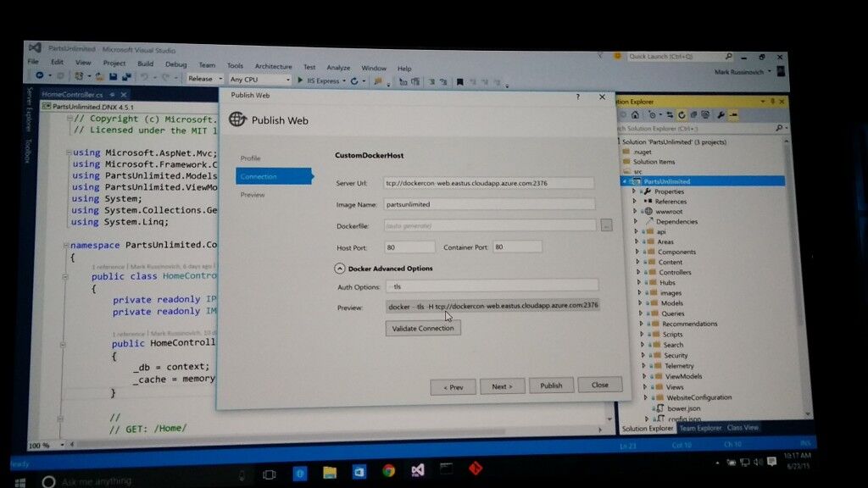Open File Explorer from the taskbar

(330, 473)
